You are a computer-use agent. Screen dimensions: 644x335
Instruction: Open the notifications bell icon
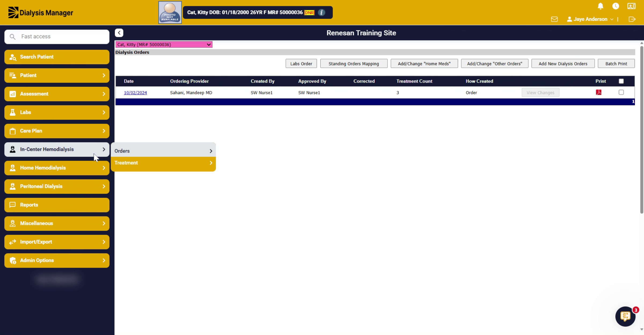point(601,6)
